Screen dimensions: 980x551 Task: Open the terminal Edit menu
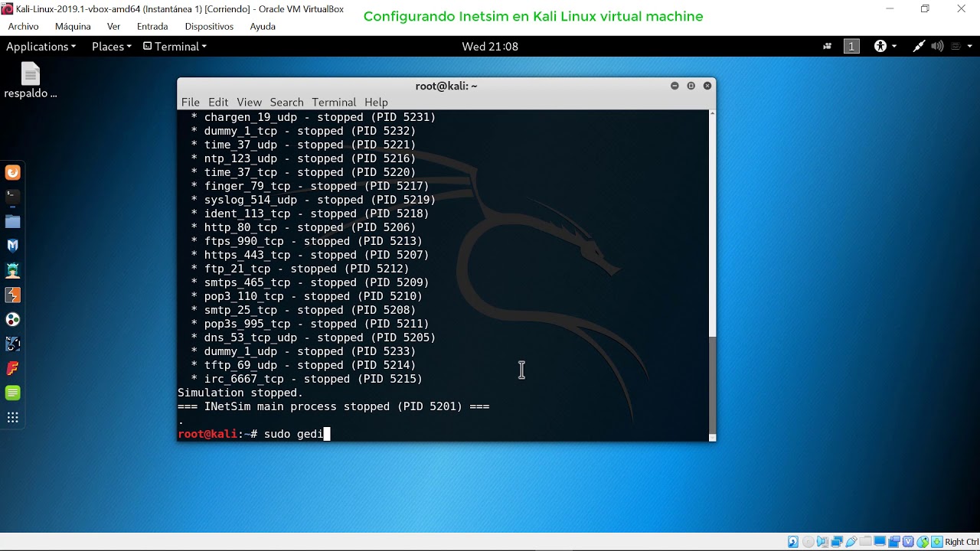tap(218, 102)
